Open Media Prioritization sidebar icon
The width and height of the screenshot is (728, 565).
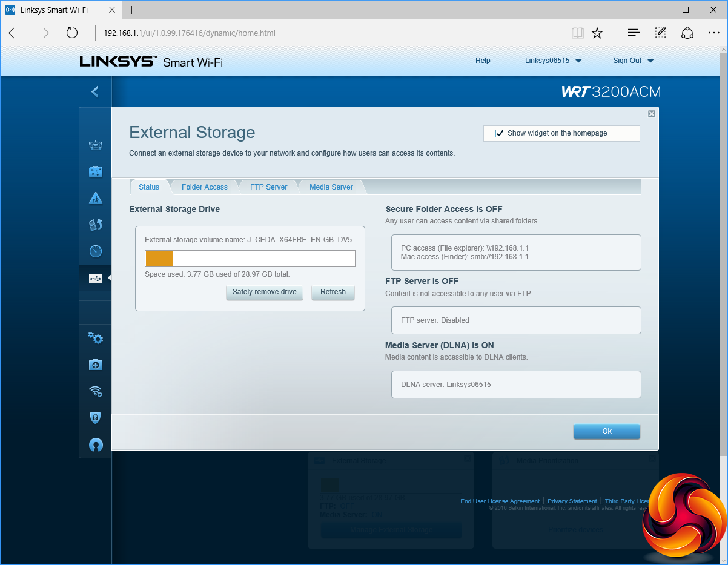tap(95, 225)
